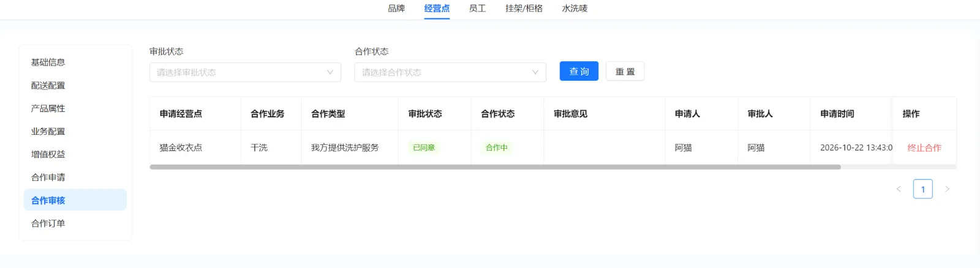Click the 申请时间 column header

click(x=851, y=114)
